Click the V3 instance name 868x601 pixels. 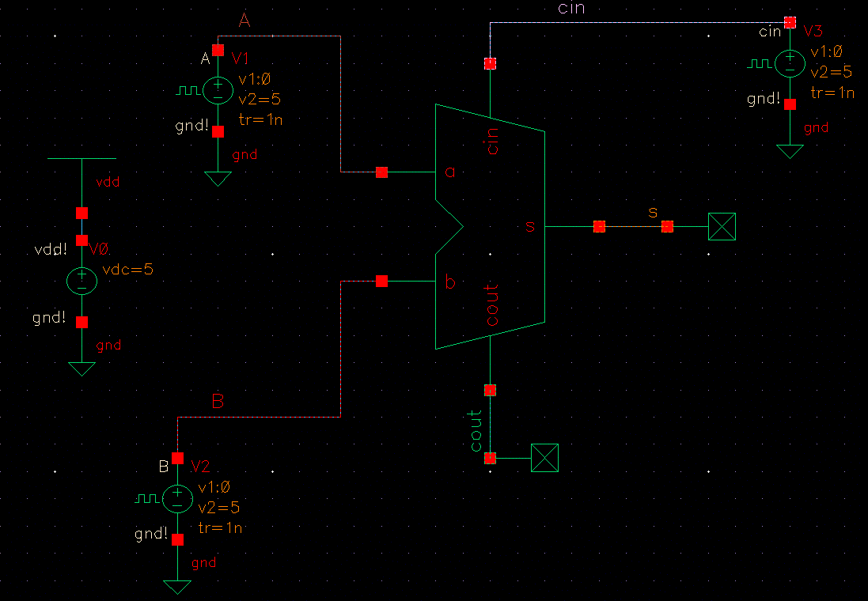(x=813, y=31)
